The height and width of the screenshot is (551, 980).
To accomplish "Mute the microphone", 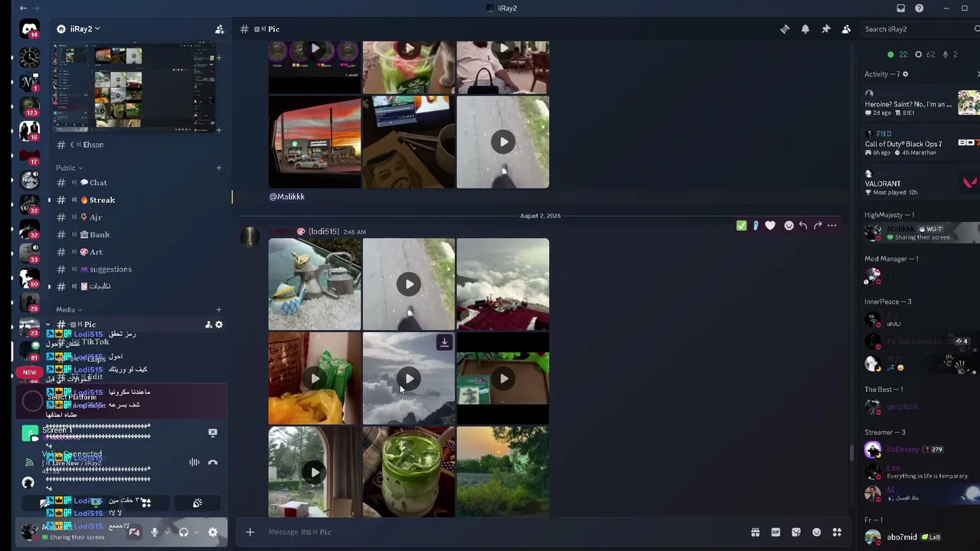I will pyautogui.click(x=154, y=532).
